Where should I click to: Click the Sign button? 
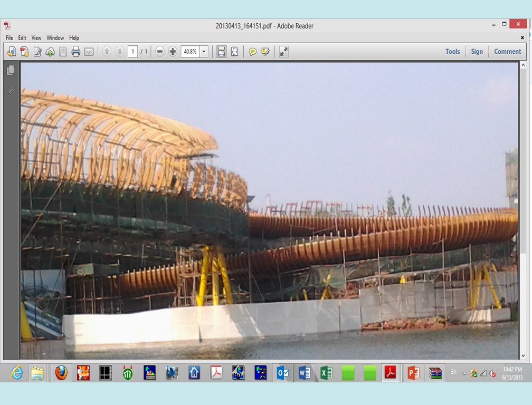point(477,51)
